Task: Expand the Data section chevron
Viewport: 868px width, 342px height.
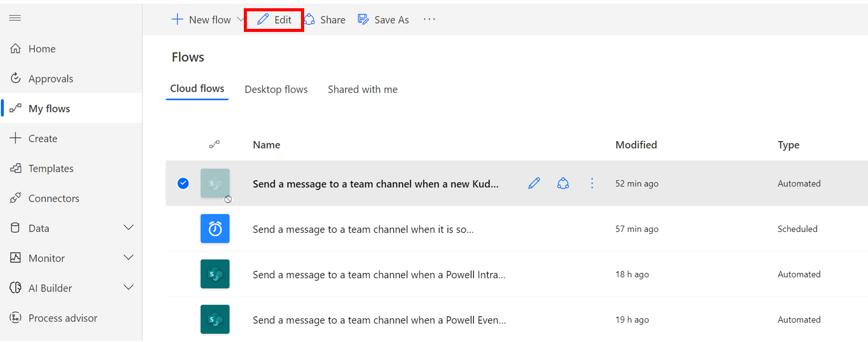Action: 129,228
